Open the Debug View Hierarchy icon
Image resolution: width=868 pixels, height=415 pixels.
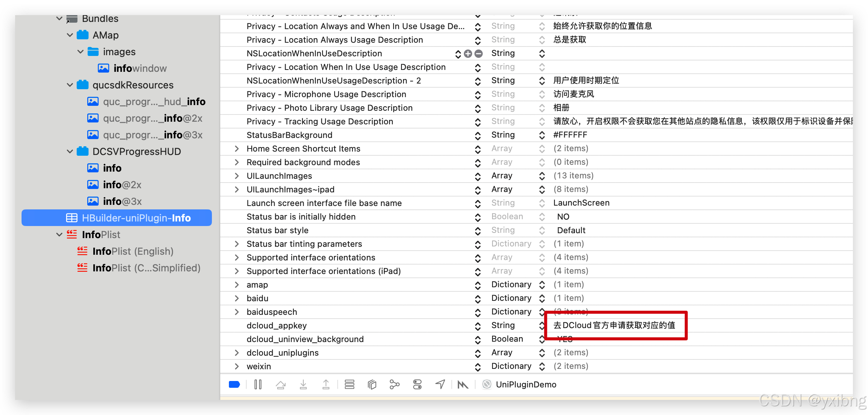click(372, 384)
